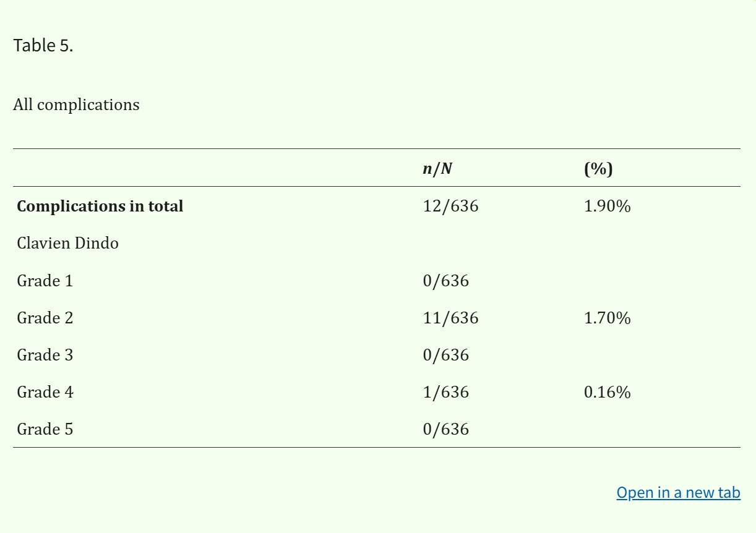Image resolution: width=756 pixels, height=533 pixels.
Task: Click the Complications in total row label
Action: (x=100, y=206)
